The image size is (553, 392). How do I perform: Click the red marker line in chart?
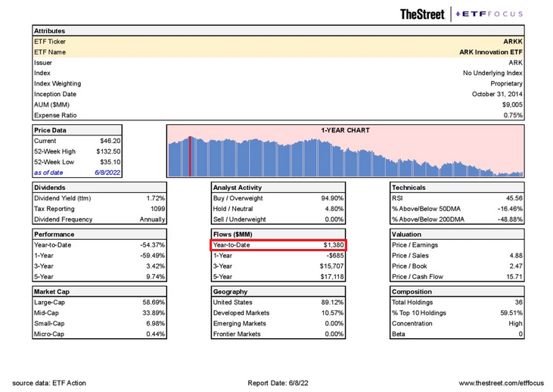coord(190,157)
